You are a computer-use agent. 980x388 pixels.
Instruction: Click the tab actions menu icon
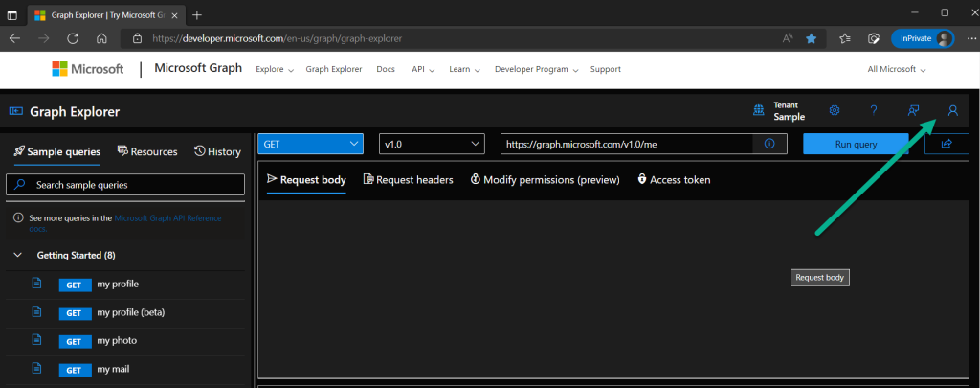[11, 14]
